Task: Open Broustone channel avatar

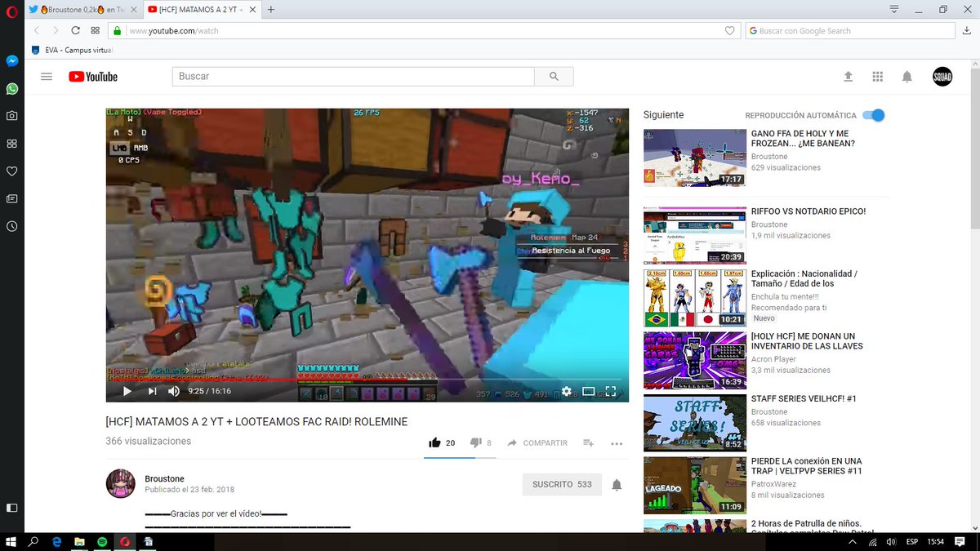Action: pyautogui.click(x=121, y=483)
